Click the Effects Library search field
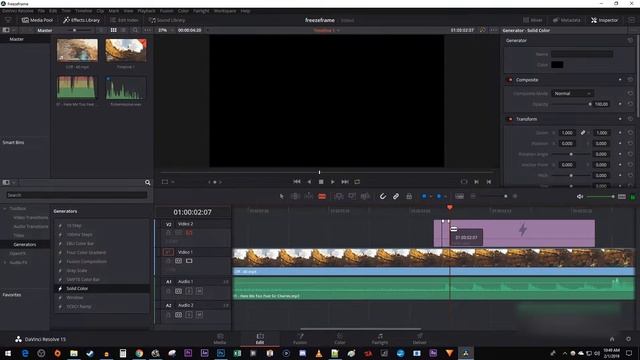Screen dimensions: 640x360 77,195
